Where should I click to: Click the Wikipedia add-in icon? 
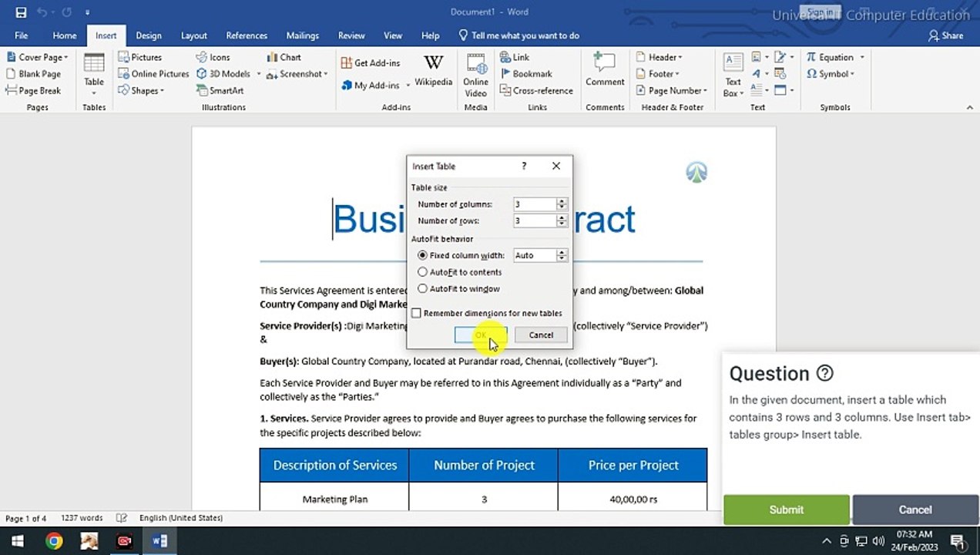click(x=433, y=69)
